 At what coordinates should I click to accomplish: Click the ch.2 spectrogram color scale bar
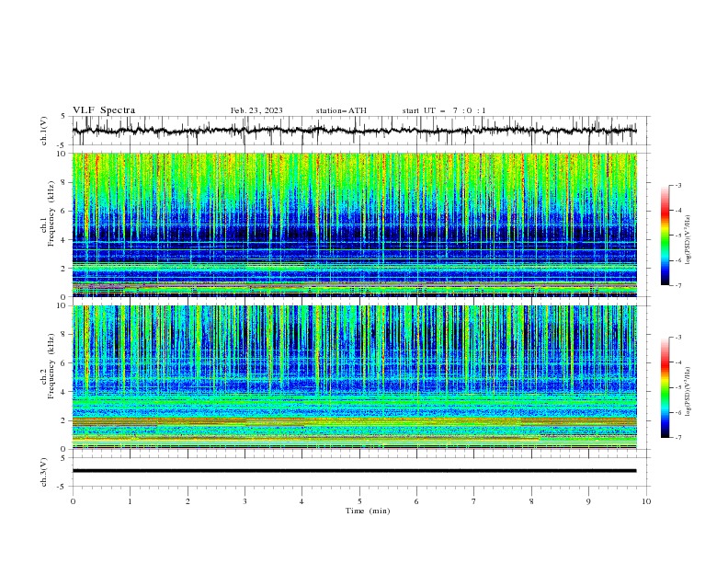(665, 387)
